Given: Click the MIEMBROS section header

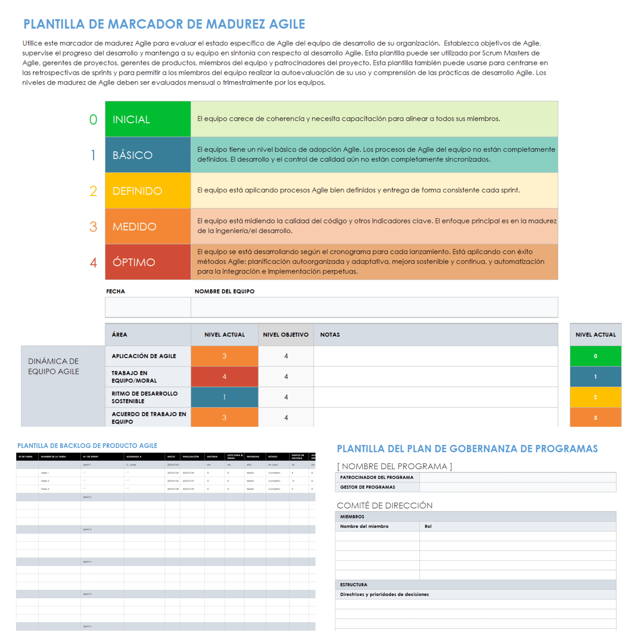Looking at the screenshot, I should (x=475, y=517).
